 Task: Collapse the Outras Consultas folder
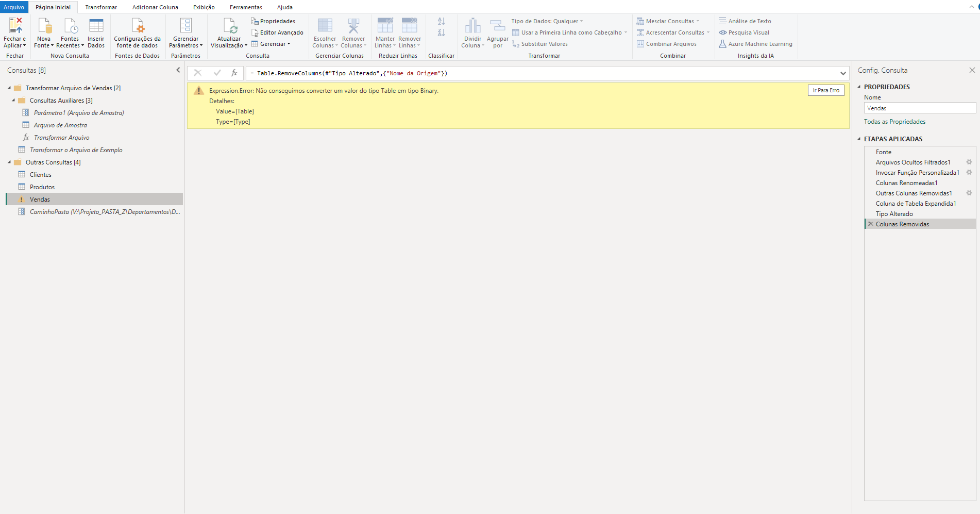(9, 162)
